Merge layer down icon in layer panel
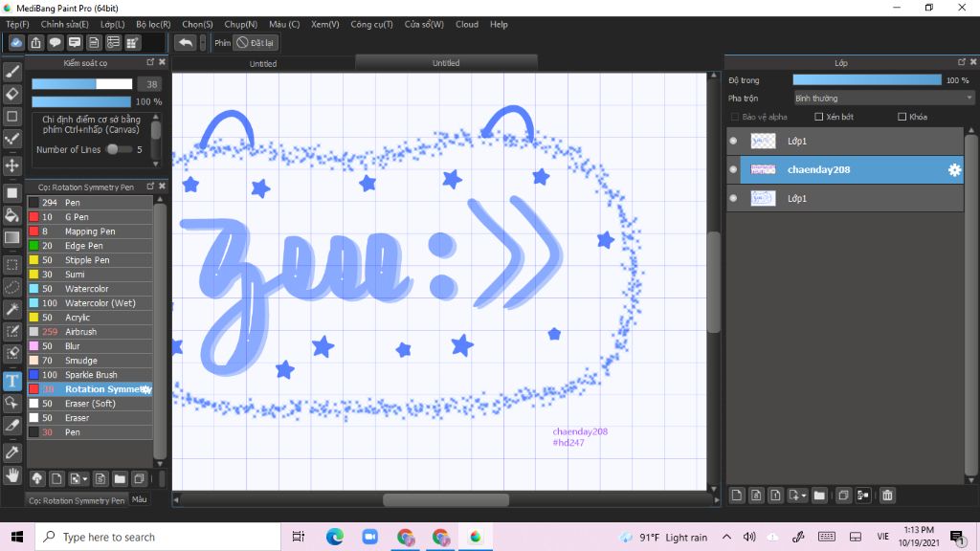 (863, 496)
